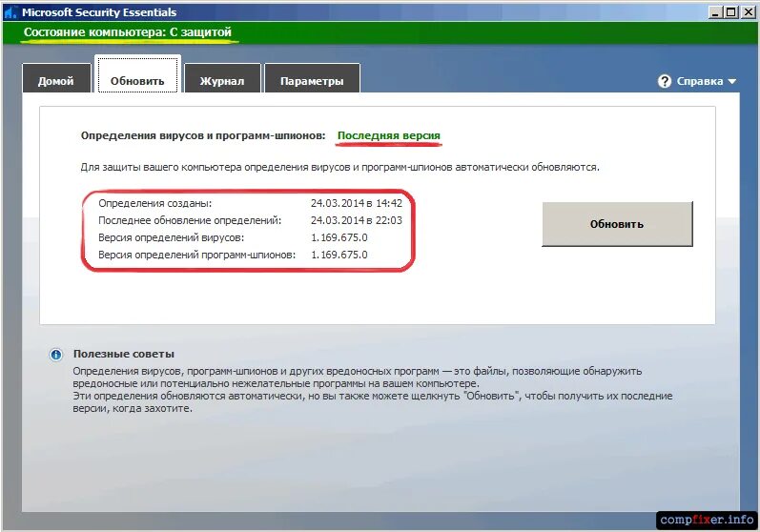Click the Последнее обновление определений: label

[190, 220]
